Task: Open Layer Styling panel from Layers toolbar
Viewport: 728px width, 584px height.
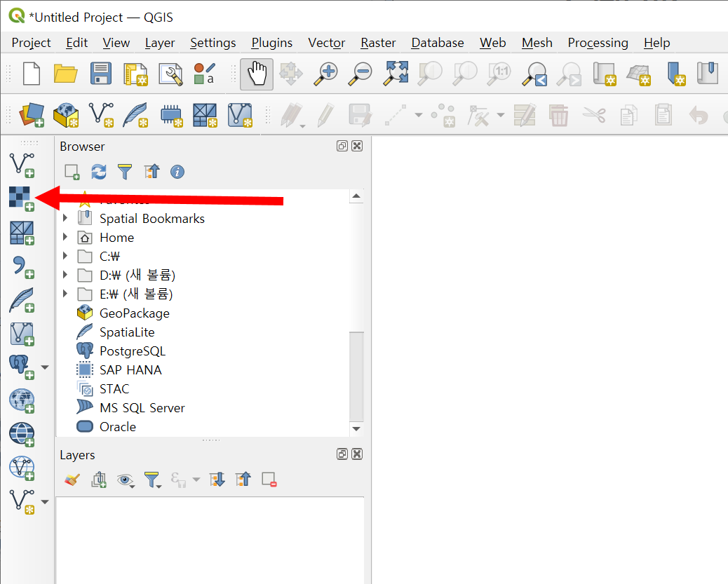Action: click(x=72, y=480)
